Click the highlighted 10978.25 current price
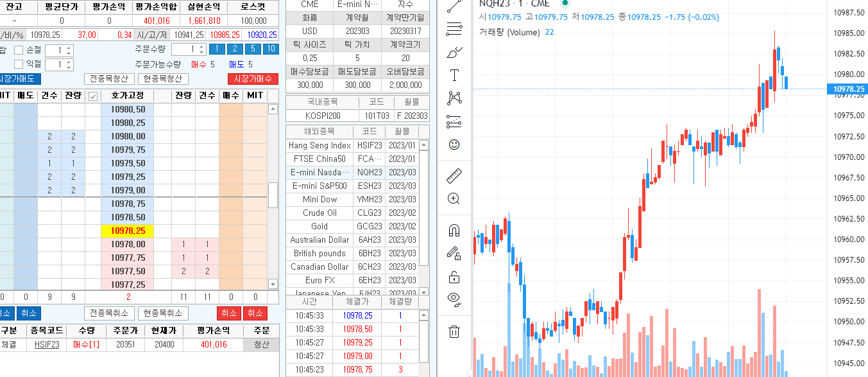Screen dimensions: 868x377 pos(127,231)
